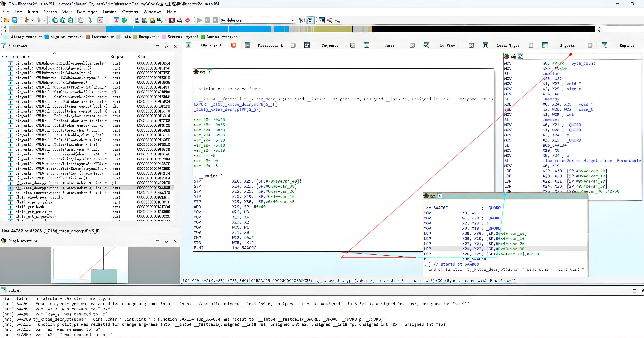The width and height of the screenshot is (644, 338).
Task: Click the blue C cross-reference icon
Action: point(137,20)
